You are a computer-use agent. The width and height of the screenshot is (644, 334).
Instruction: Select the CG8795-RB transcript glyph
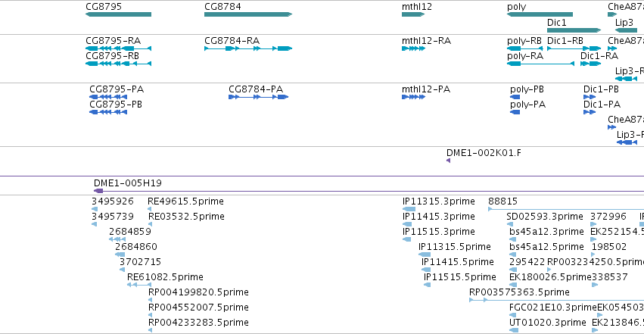[x=118, y=64]
